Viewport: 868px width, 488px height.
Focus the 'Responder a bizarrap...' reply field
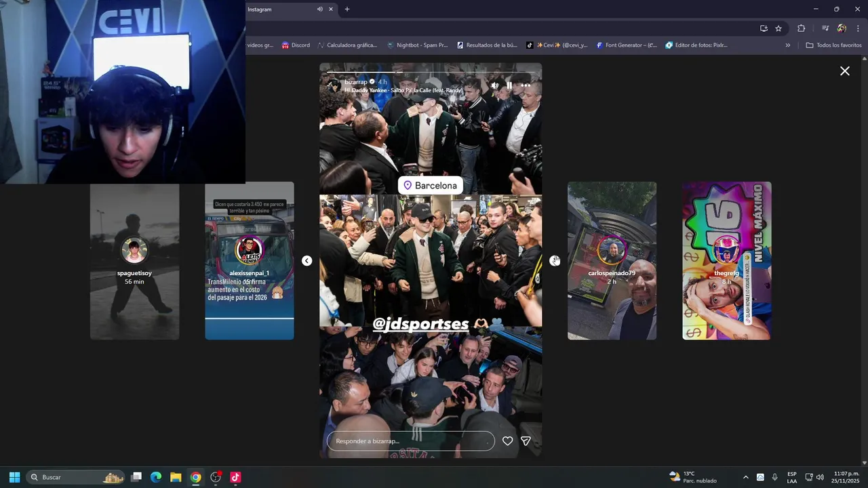(411, 441)
